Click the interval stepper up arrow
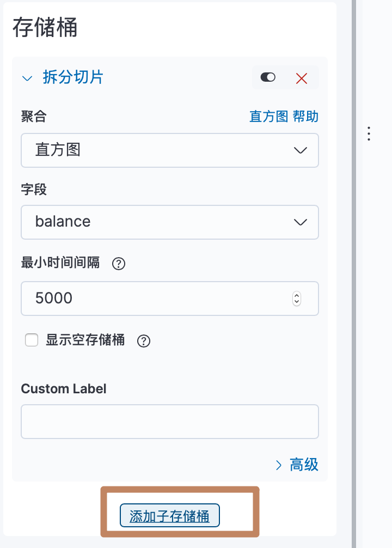This screenshot has height=548, width=392. [x=297, y=295]
